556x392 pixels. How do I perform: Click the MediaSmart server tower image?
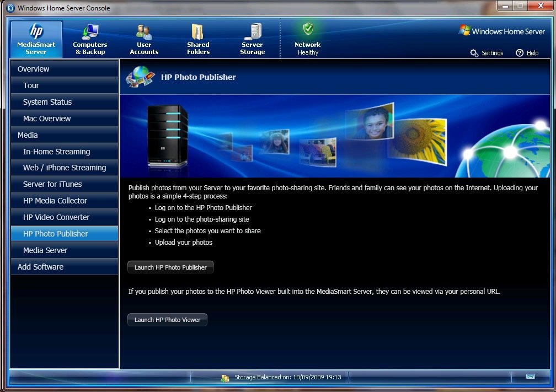[x=167, y=136]
